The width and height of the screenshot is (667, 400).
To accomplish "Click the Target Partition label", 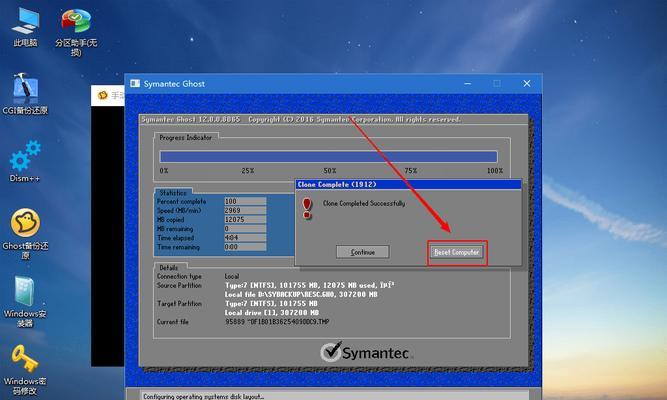I will (179, 303).
